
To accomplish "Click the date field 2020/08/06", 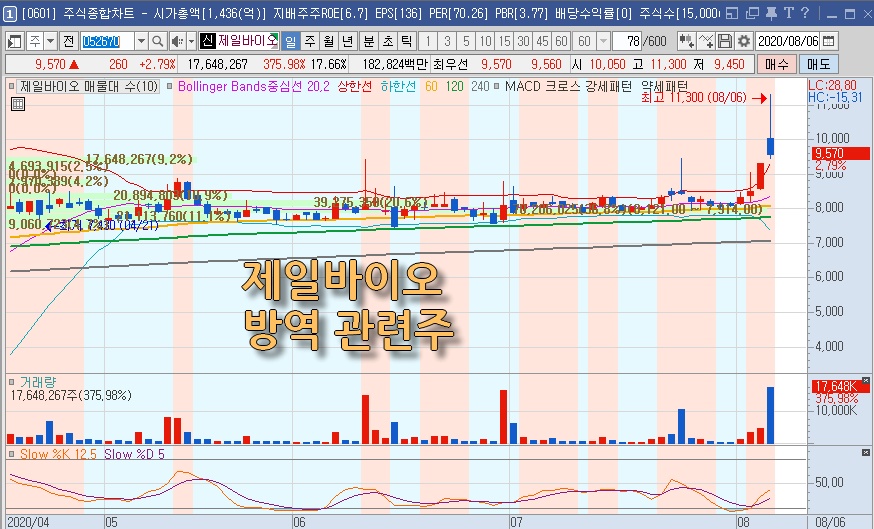I will point(788,41).
